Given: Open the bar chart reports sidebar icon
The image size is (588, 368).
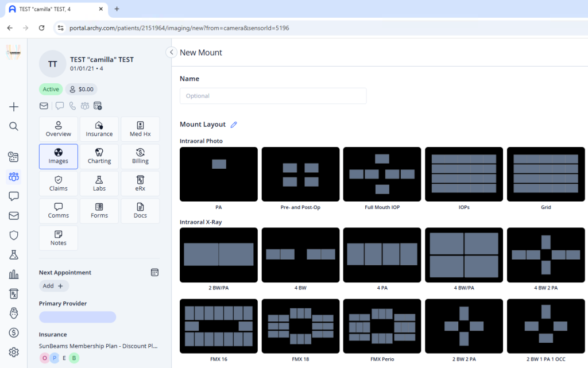Looking at the screenshot, I should pos(14,274).
